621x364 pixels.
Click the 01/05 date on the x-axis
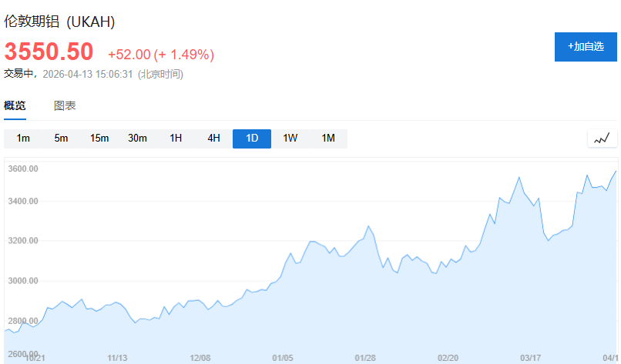coord(283,358)
